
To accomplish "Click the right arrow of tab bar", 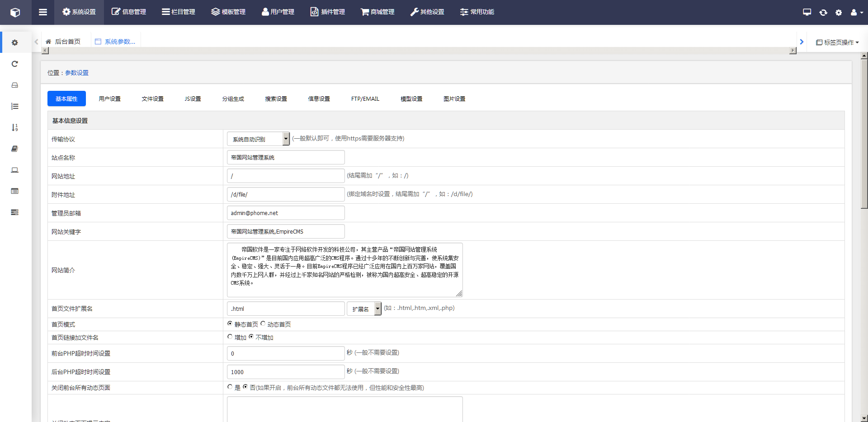I will [x=802, y=42].
